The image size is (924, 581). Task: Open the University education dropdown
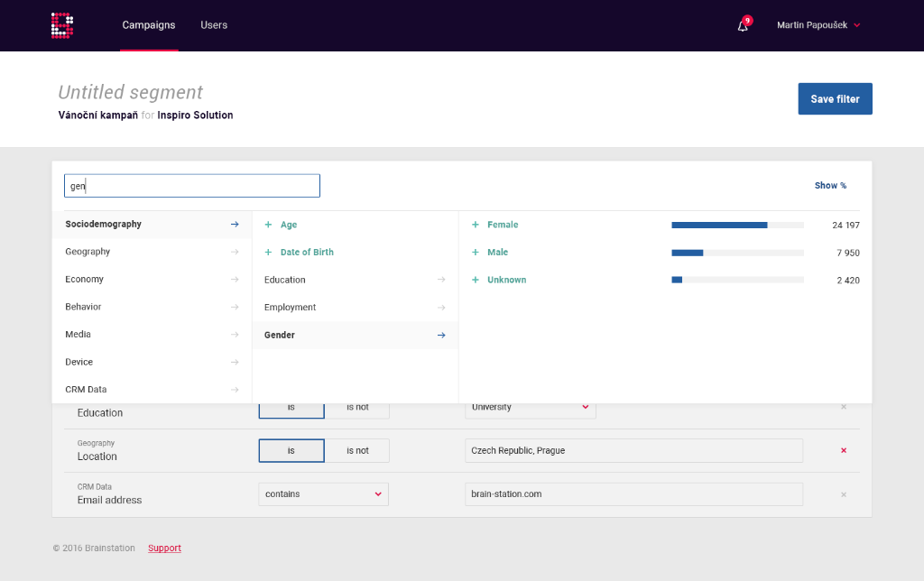click(x=530, y=407)
